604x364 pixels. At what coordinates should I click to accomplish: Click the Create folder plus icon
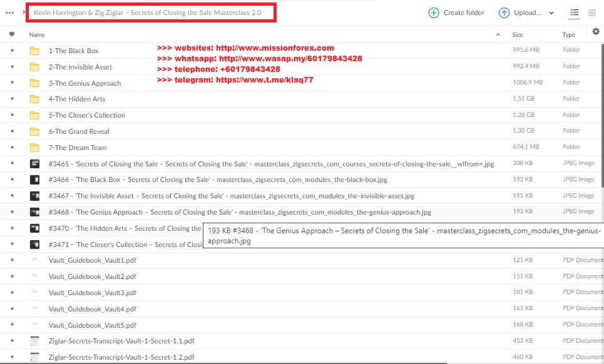point(434,13)
